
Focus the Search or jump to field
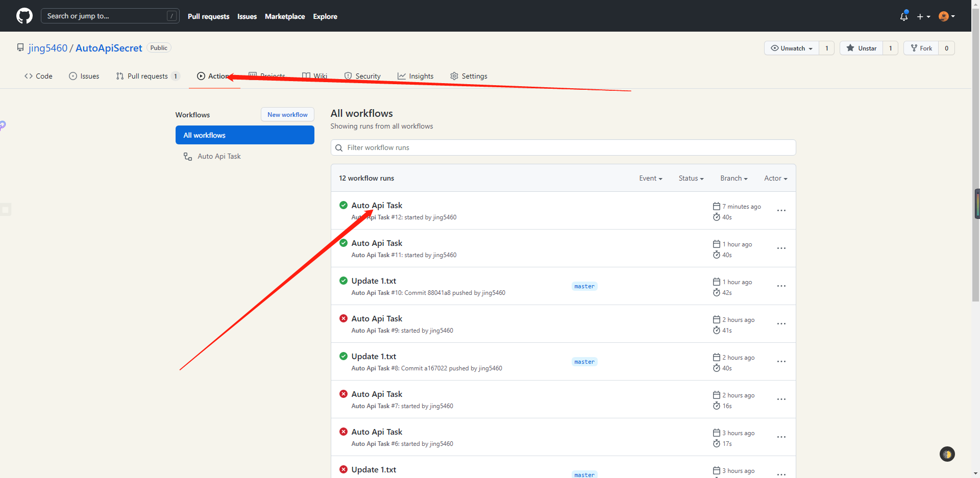(110, 16)
